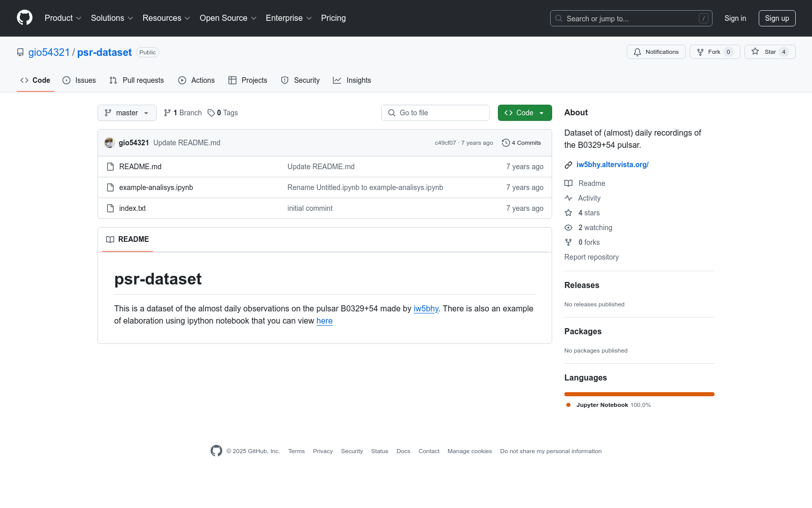The width and height of the screenshot is (812, 508).
Task: Click the GitHub logo in footer
Action: (x=216, y=451)
